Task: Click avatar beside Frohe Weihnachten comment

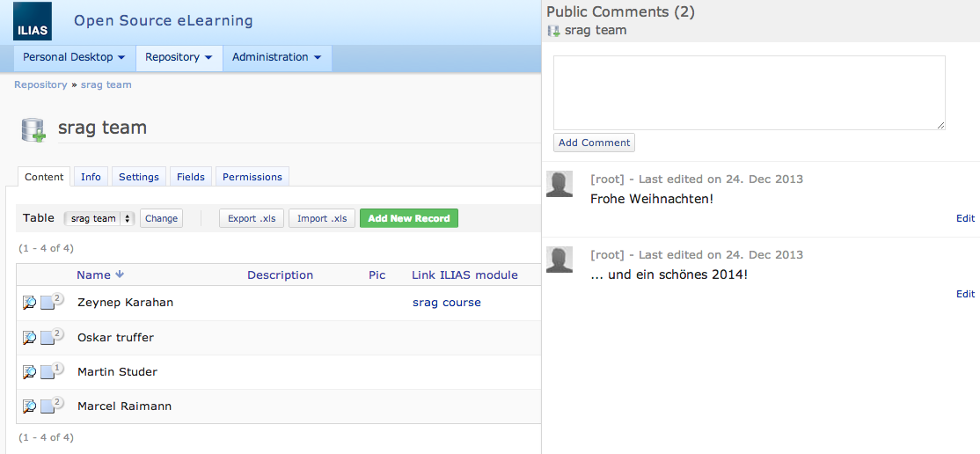Action: coord(559,184)
